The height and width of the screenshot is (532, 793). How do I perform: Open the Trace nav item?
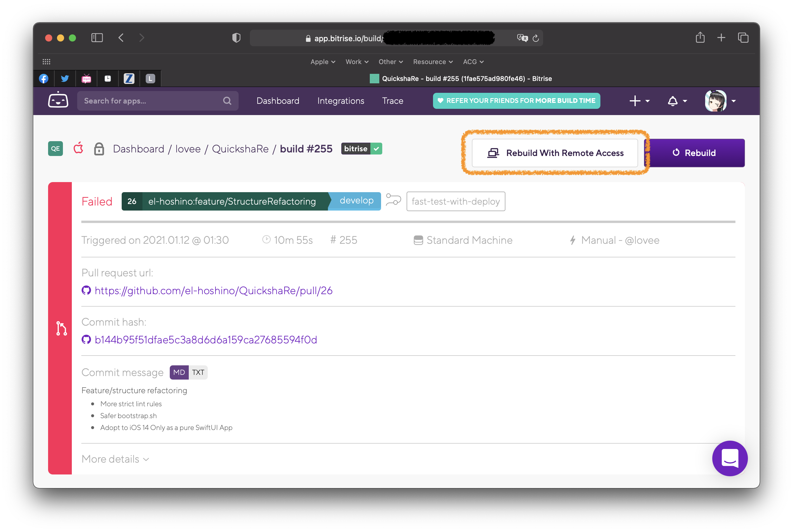pos(392,101)
